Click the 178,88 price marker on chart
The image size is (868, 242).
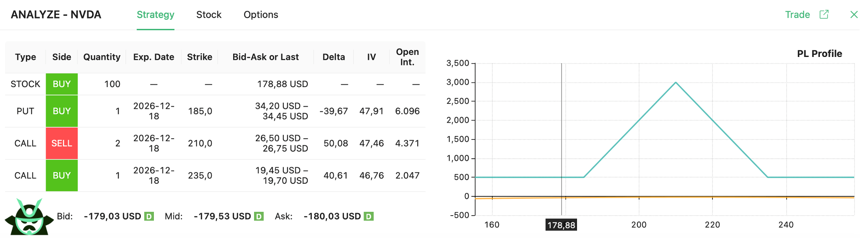click(561, 225)
